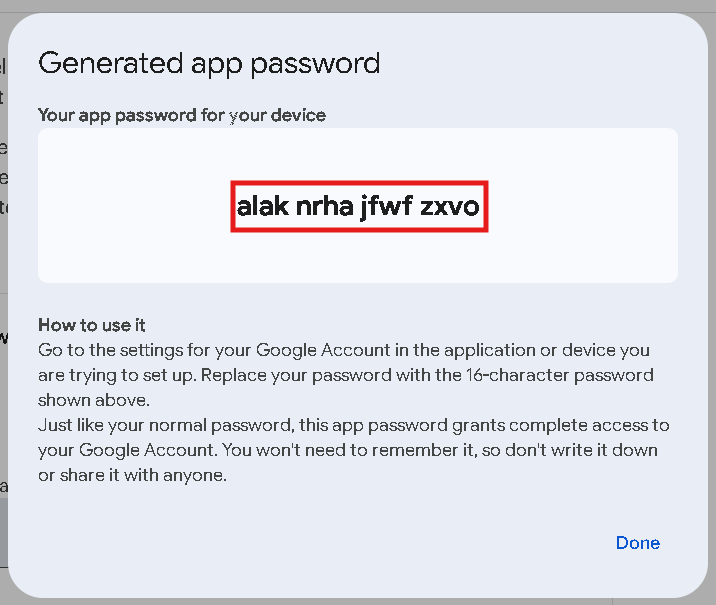The height and width of the screenshot is (605, 716).
Task: Click the 'jfwf' password segment
Action: (x=387, y=207)
